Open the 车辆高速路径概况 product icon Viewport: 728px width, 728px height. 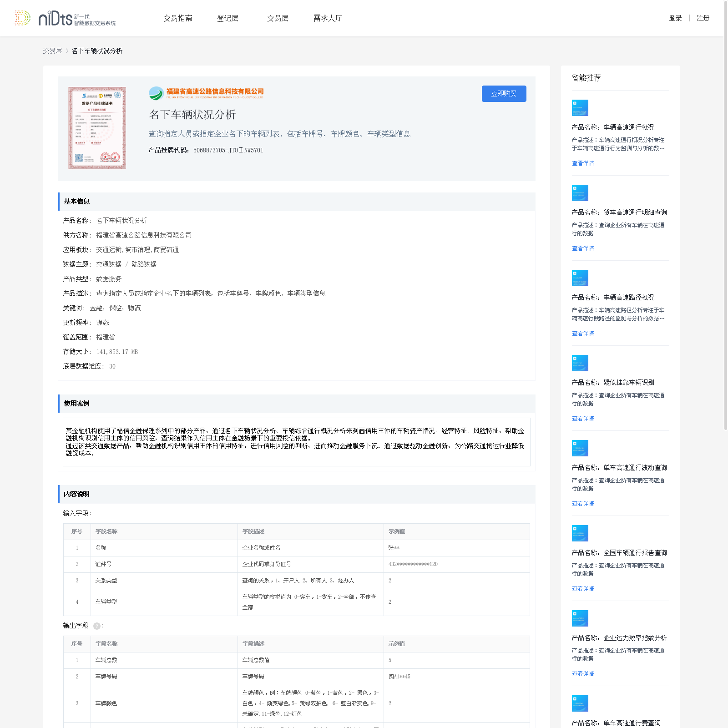(x=580, y=278)
